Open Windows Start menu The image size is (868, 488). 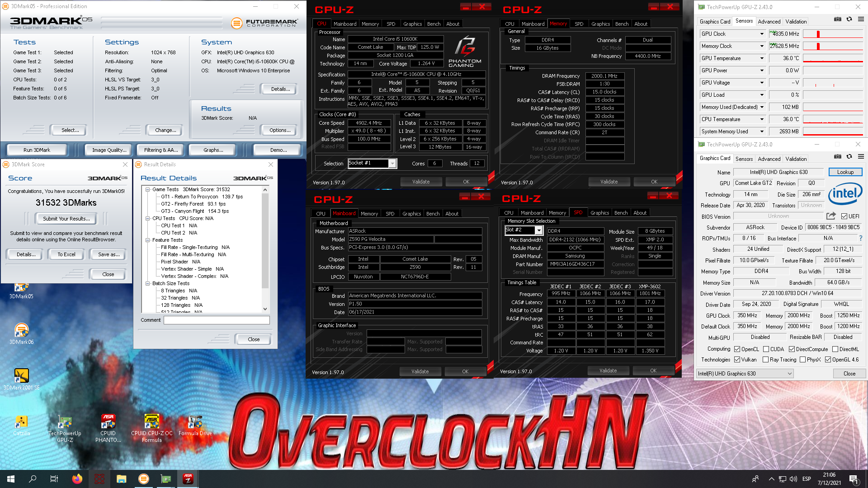coord(11,479)
